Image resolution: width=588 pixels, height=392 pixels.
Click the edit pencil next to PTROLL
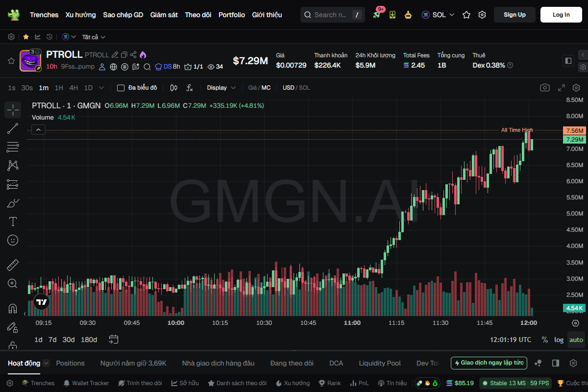(x=115, y=55)
